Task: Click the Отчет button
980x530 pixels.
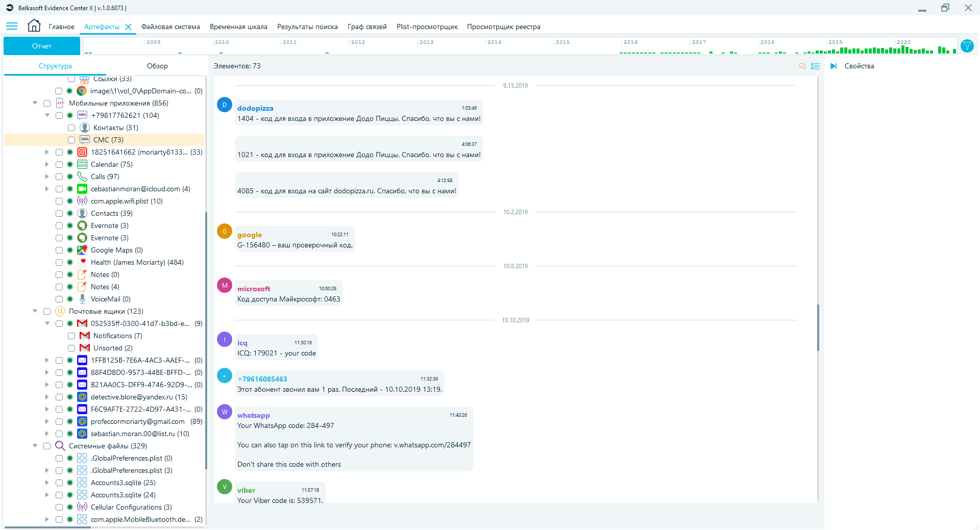Action: tap(42, 46)
